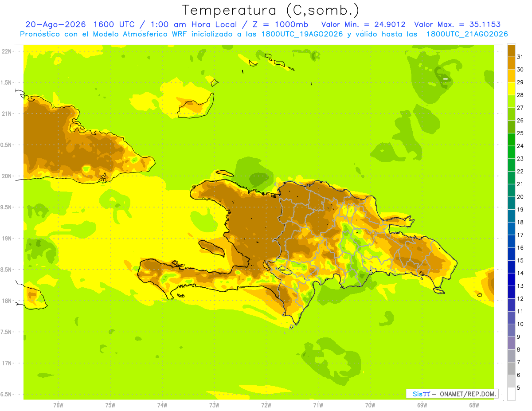Screen dimensions: 532x411
Task: Select the dark brown swatch above 31
Action: tap(511, 51)
